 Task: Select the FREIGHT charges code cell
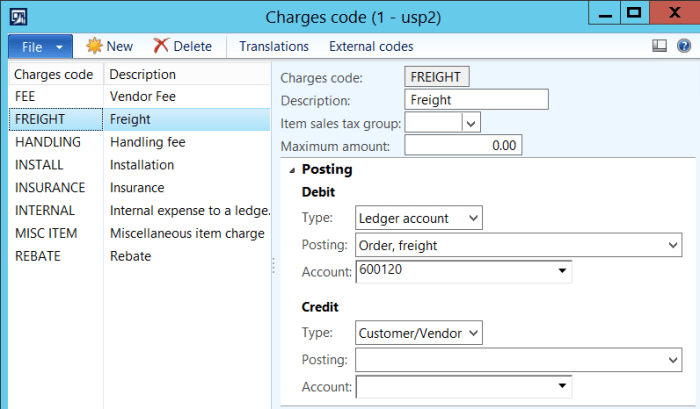point(56,119)
